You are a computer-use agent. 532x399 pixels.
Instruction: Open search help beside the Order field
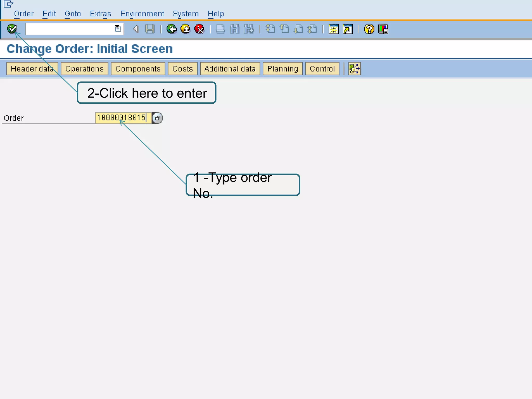coord(157,118)
